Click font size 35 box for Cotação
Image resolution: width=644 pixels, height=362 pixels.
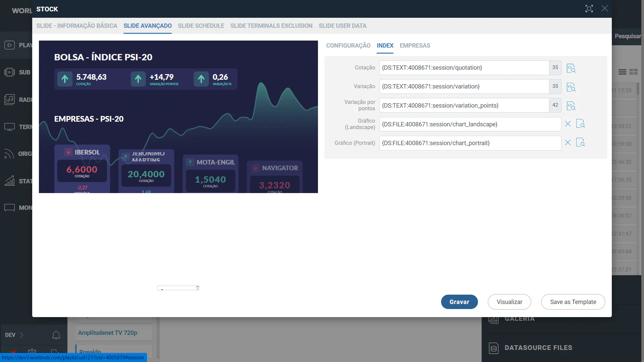[x=555, y=68]
